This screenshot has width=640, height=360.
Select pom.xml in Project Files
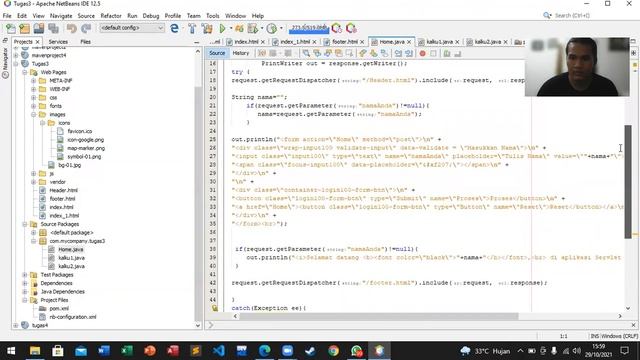click(x=59, y=309)
